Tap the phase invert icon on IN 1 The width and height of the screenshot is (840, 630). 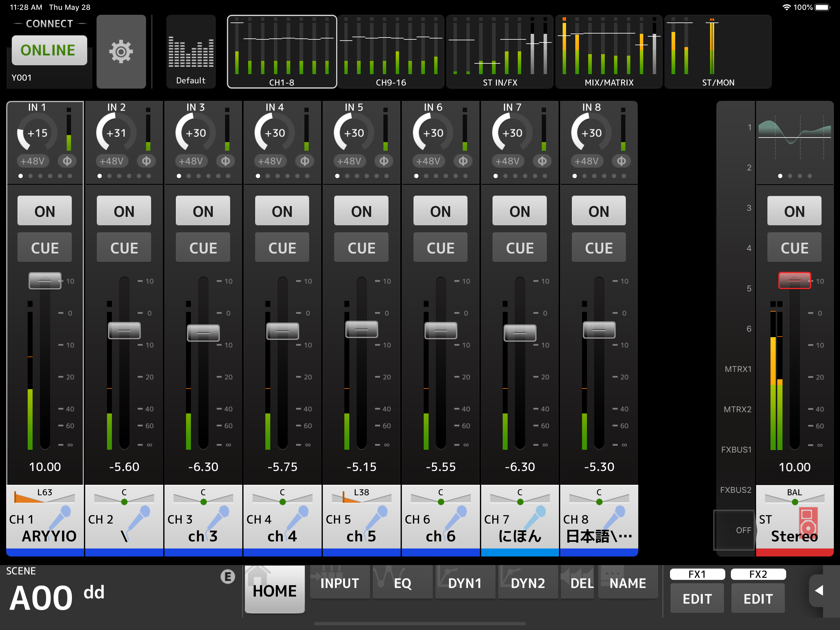pyautogui.click(x=67, y=161)
